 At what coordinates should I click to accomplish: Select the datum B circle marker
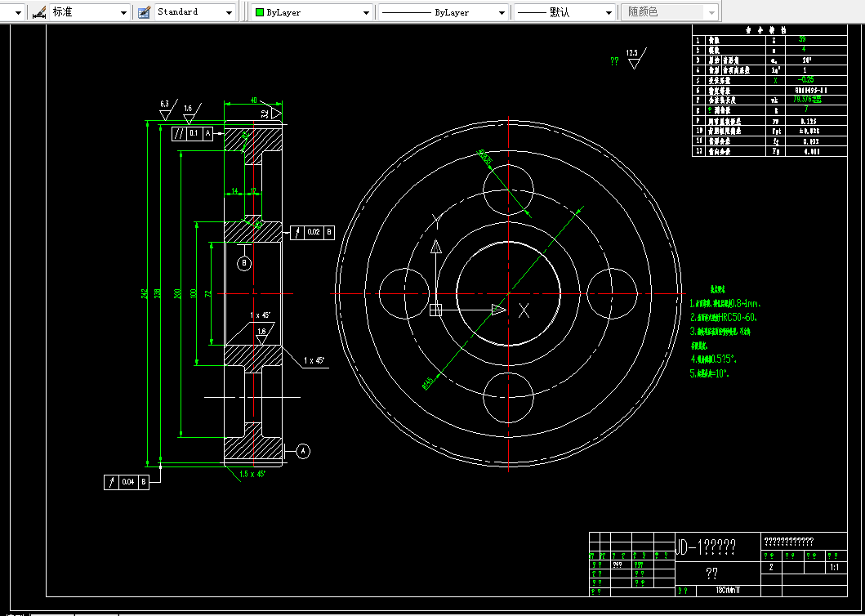pos(244,263)
